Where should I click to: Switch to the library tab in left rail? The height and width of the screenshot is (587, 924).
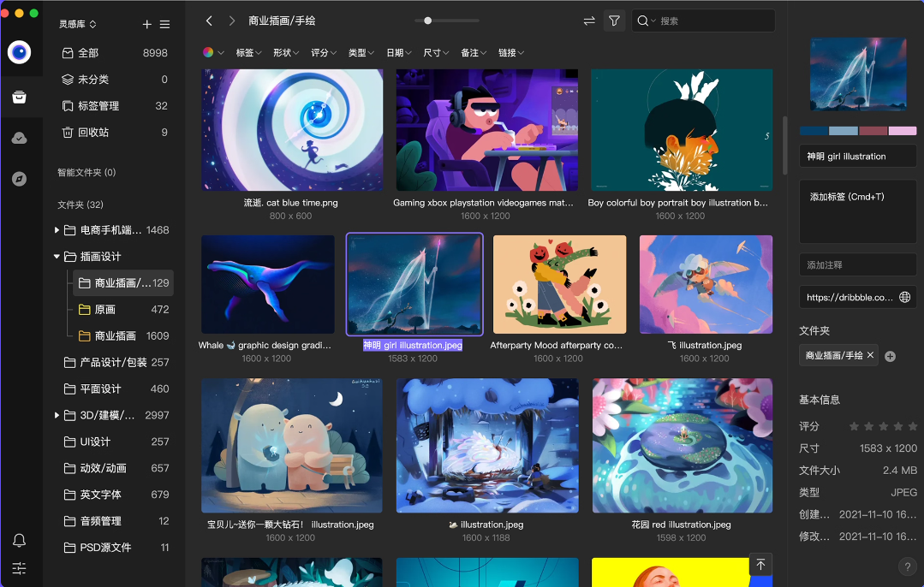pos(20,97)
